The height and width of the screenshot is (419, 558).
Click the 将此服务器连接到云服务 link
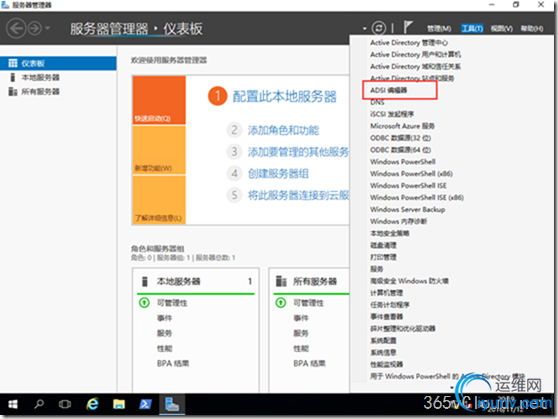click(298, 195)
